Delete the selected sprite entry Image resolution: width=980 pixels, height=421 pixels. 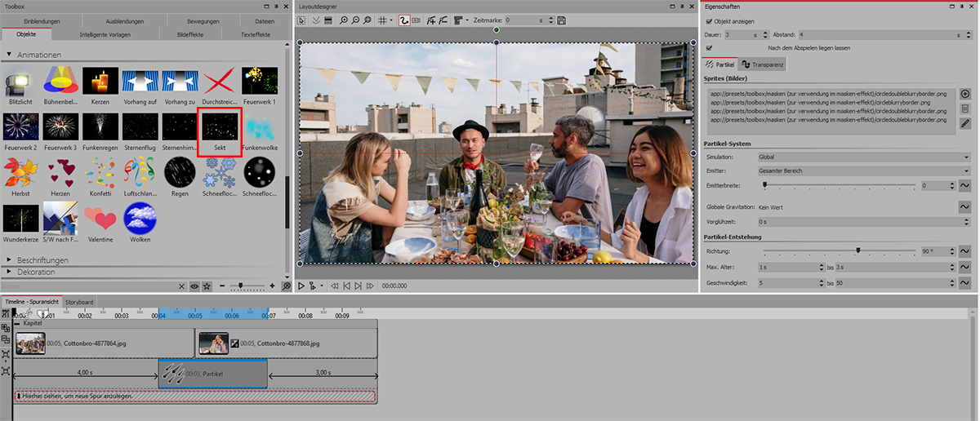pos(965,109)
